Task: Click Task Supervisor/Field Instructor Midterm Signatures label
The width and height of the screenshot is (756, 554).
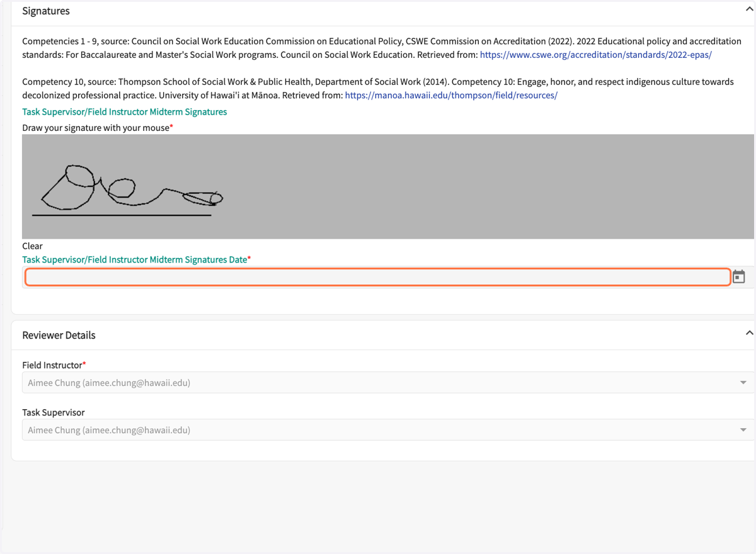Action: (125, 112)
